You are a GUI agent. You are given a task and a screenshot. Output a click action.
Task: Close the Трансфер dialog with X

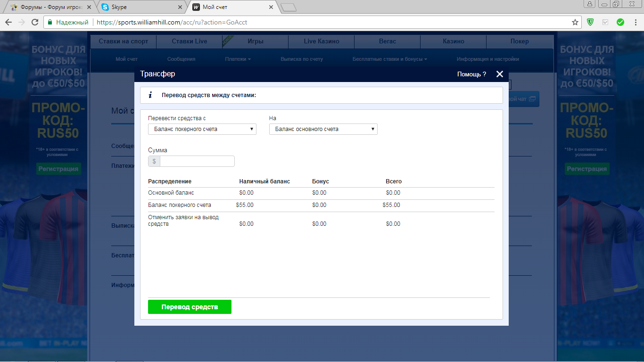(500, 74)
